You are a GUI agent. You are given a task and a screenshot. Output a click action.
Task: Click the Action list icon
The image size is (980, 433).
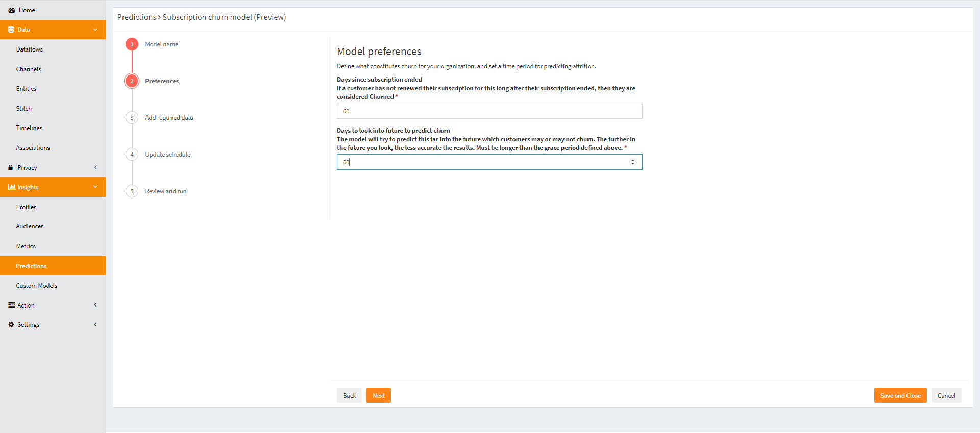[11, 305]
